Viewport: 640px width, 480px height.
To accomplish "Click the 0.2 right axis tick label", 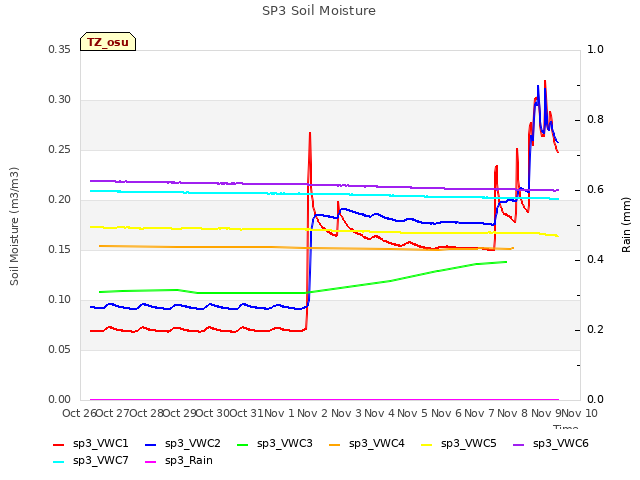I will [x=595, y=330].
